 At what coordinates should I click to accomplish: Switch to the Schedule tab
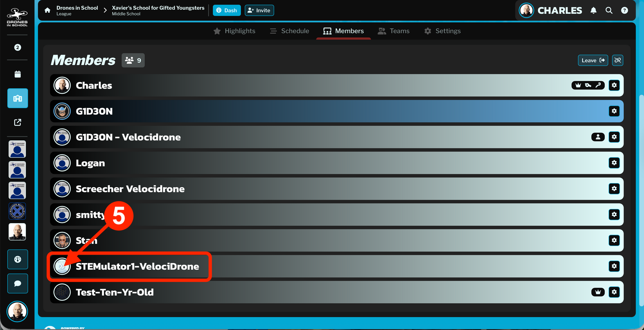(x=289, y=31)
